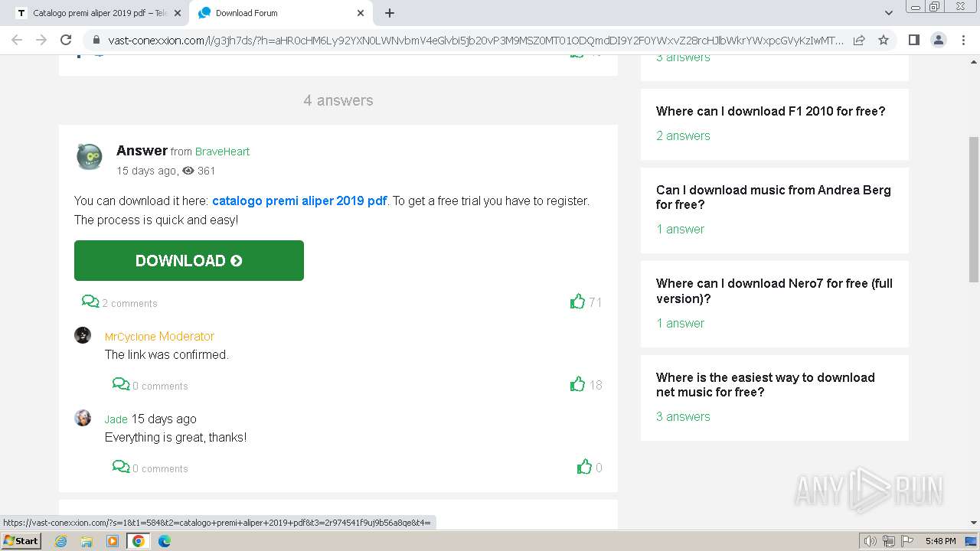Launch Internet Explorer from the taskbar
The height and width of the screenshot is (551, 980).
pyautogui.click(x=61, y=541)
